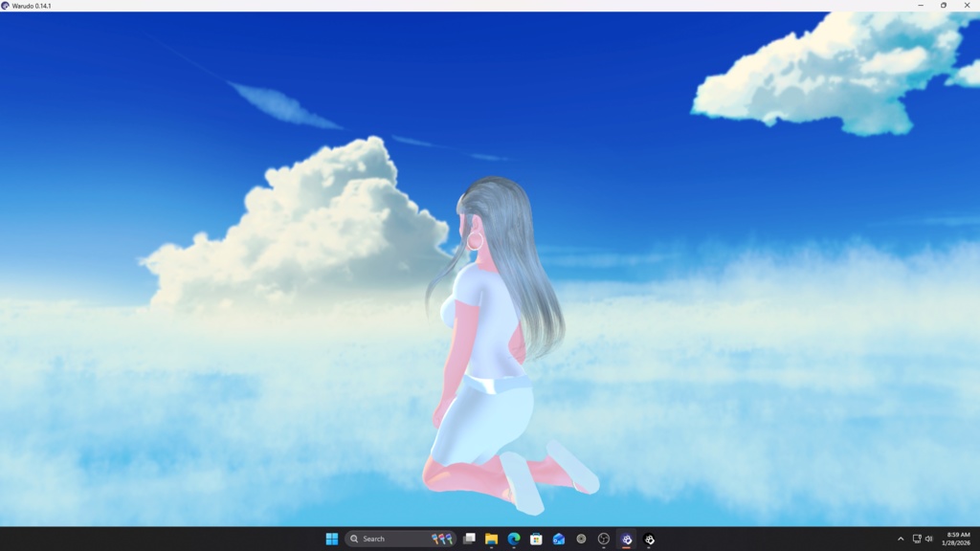The width and height of the screenshot is (980, 551).
Task: Open the Warudo paw icon in the title bar
Action: tap(8, 5)
